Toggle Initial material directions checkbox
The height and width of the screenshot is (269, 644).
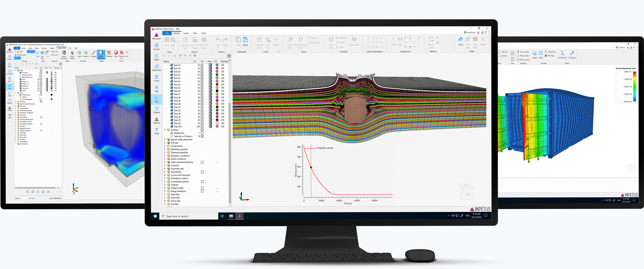(202, 162)
